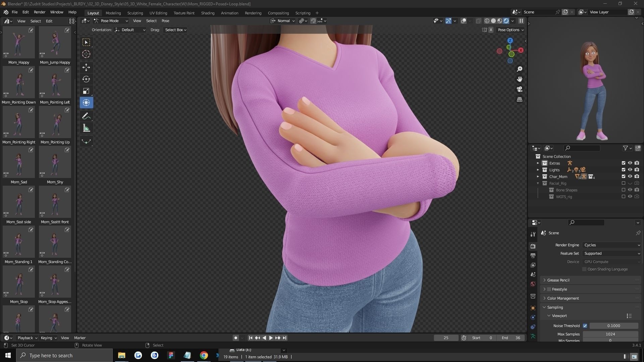Click the zoom magnifier in viewport
The width and height of the screenshot is (644, 362).
(x=520, y=69)
